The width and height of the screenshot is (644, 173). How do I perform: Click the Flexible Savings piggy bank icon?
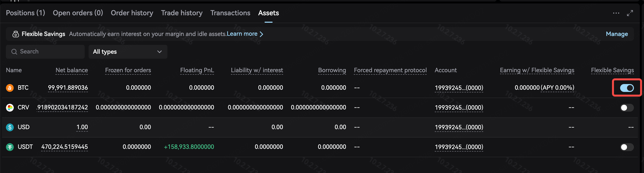click(x=16, y=34)
